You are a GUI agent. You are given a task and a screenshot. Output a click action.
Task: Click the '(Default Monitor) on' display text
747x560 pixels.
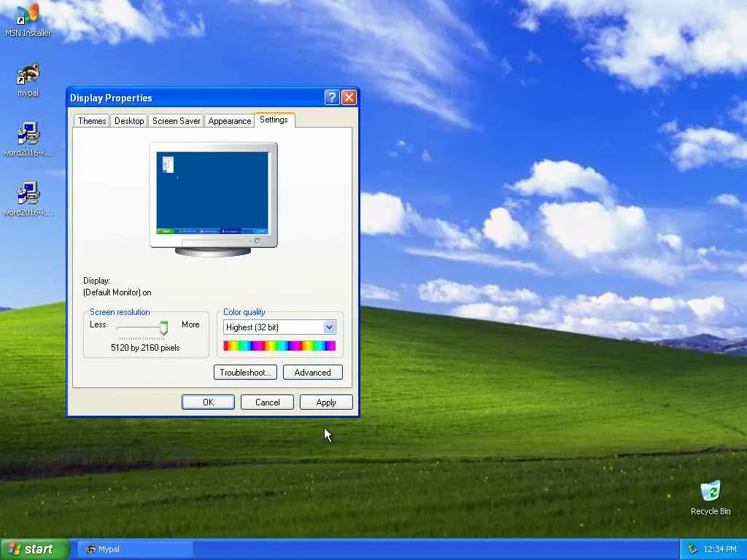coord(117,292)
